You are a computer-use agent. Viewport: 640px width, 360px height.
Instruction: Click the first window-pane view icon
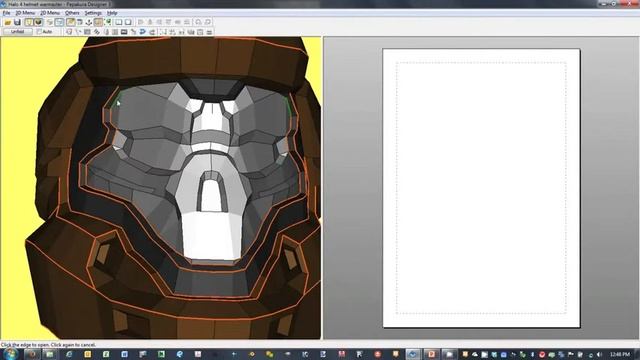[x=118, y=22]
